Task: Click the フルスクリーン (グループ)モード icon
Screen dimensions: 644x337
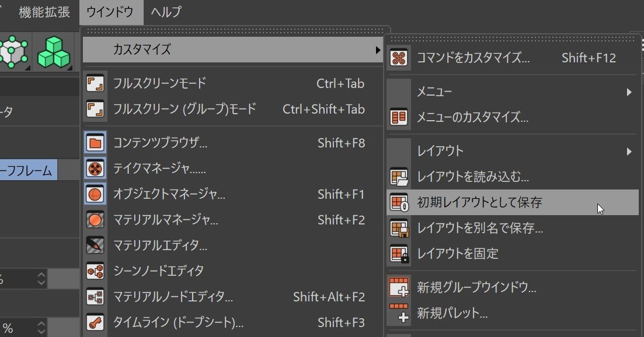Action: (x=95, y=110)
